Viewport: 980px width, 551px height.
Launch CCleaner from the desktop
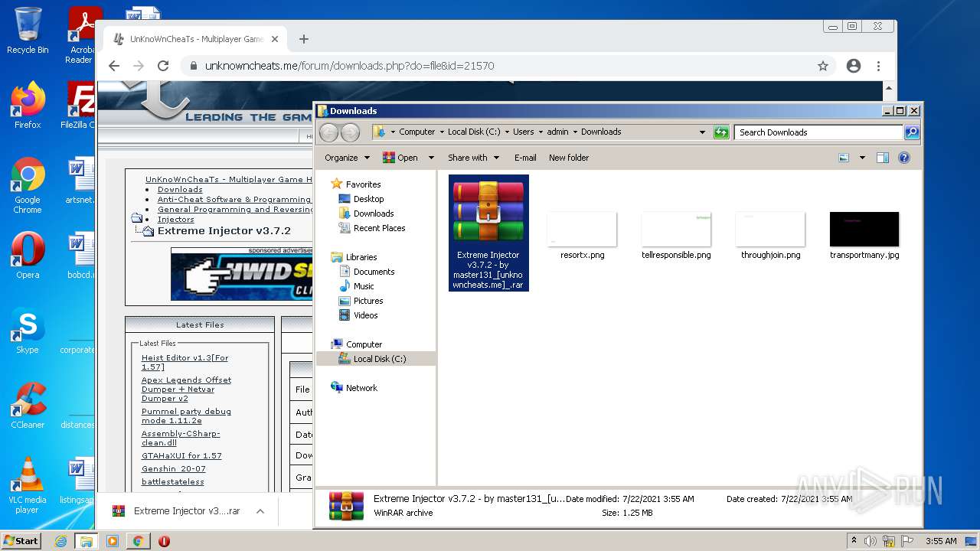click(28, 405)
